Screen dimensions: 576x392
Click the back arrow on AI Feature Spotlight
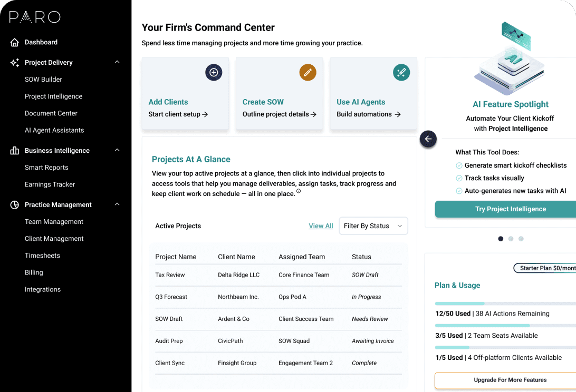click(x=428, y=139)
